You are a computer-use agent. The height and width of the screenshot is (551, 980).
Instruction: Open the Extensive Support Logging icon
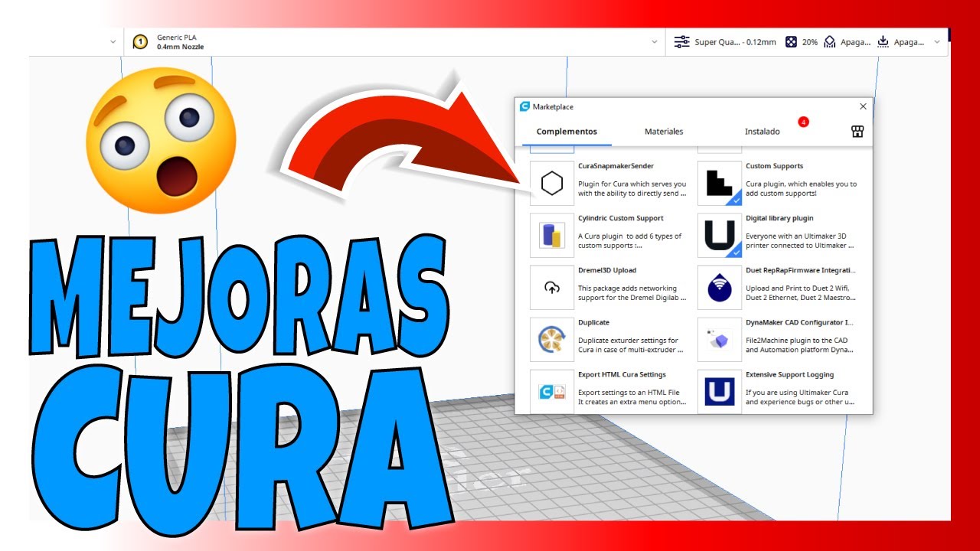(720, 392)
